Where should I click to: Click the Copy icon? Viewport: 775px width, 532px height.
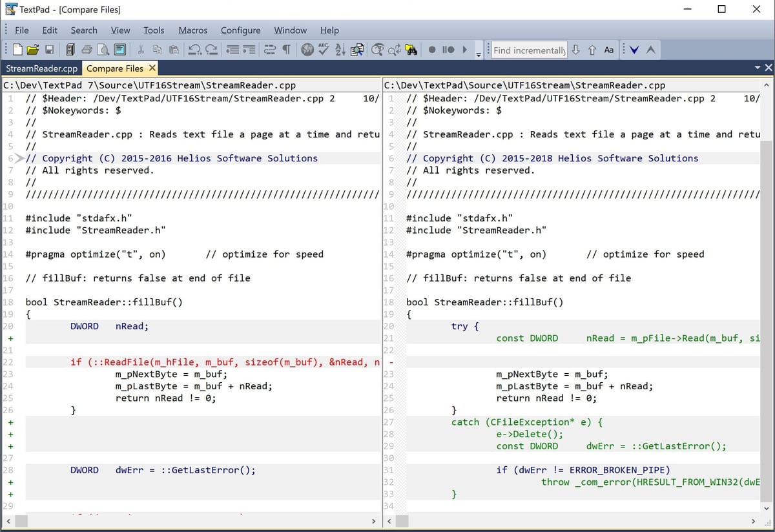coord(157,50)
